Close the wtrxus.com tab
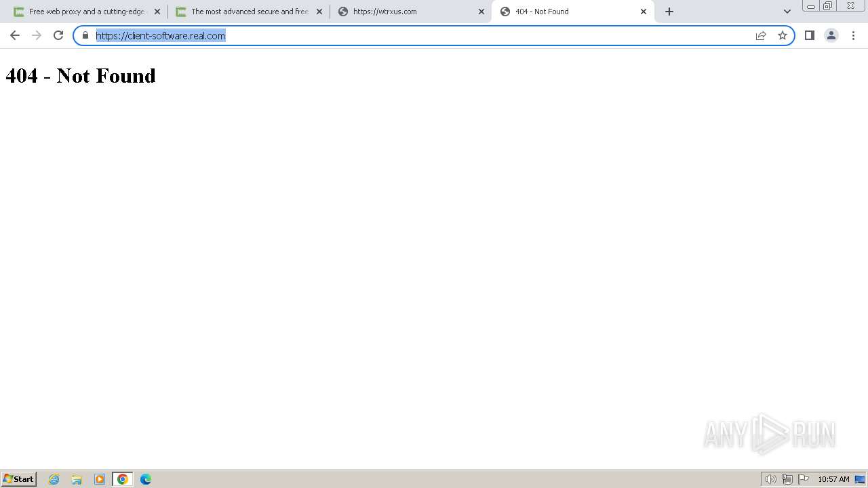The height and width of the screenshot is (488, 868). coord(481,12)
